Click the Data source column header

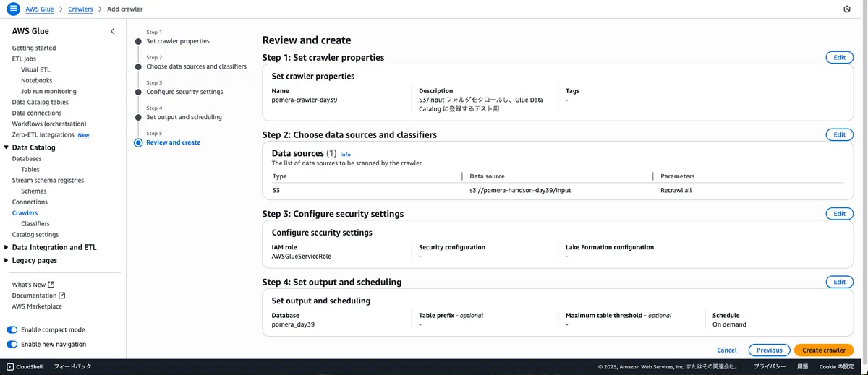click(x=487, y=176)
